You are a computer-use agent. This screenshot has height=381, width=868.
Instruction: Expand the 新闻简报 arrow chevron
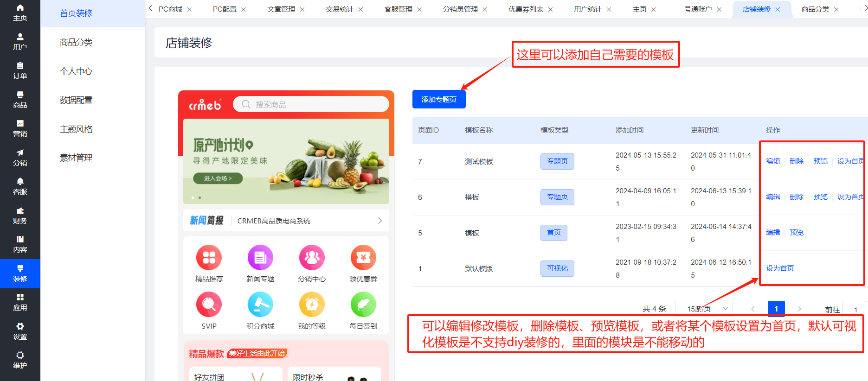pos(380,221)
